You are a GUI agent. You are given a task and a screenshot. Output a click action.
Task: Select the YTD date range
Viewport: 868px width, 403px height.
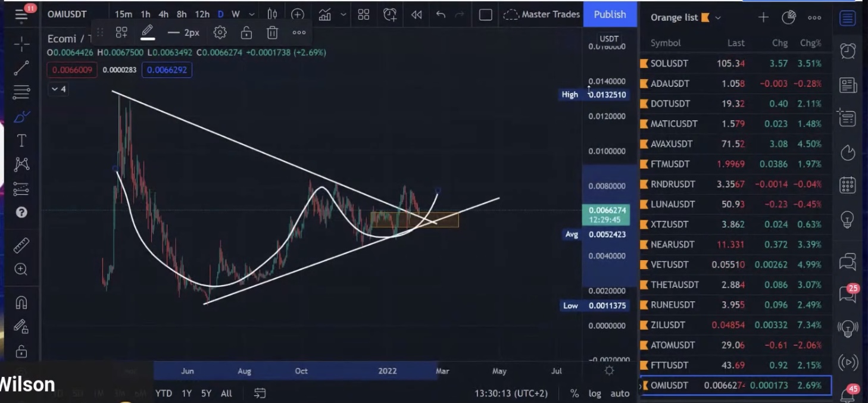(164, 393)
